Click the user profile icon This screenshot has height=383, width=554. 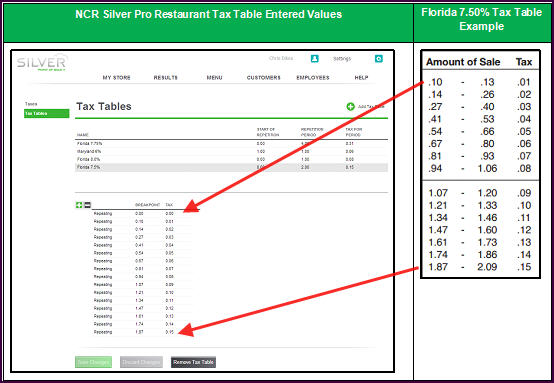[314, 59]
